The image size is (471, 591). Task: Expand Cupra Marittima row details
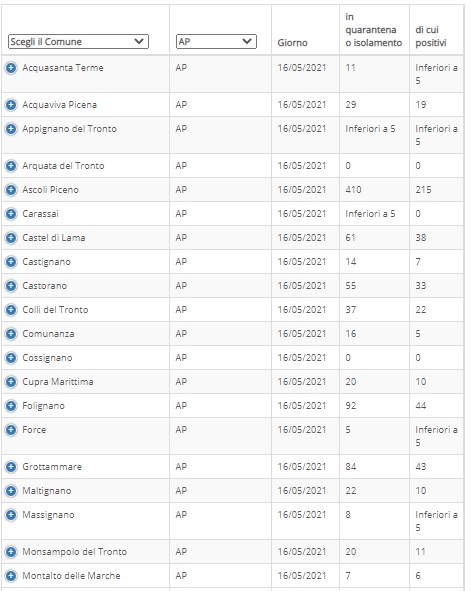click(x=11, y=382)
